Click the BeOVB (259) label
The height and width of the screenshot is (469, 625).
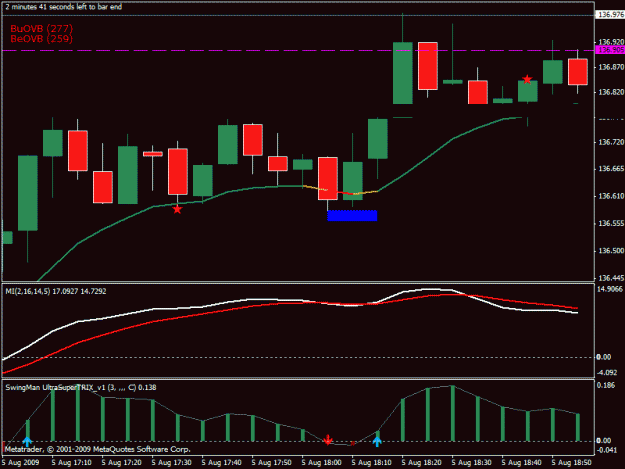pyautogui.click(x=41, y=39)
